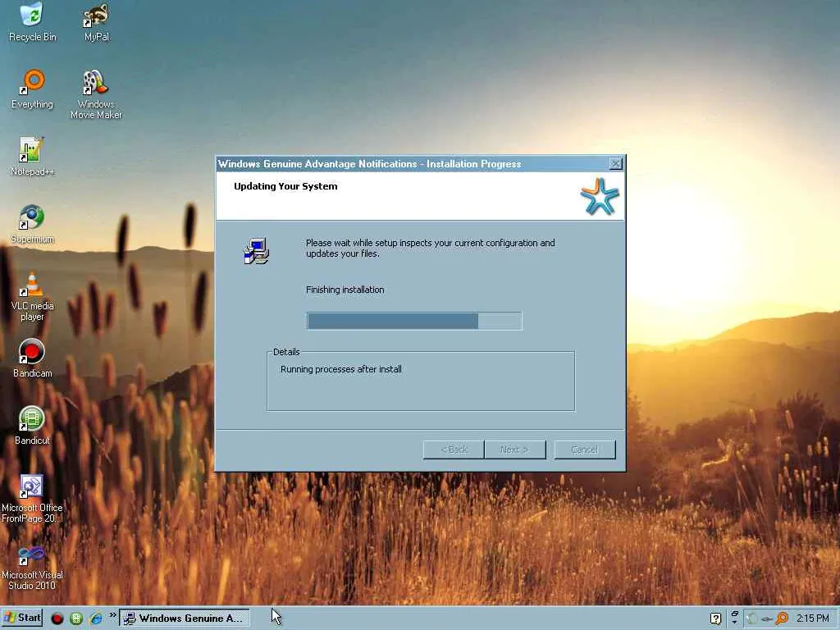
Task: Expand quick launch overflow chevron
Action: click(113, 615)
